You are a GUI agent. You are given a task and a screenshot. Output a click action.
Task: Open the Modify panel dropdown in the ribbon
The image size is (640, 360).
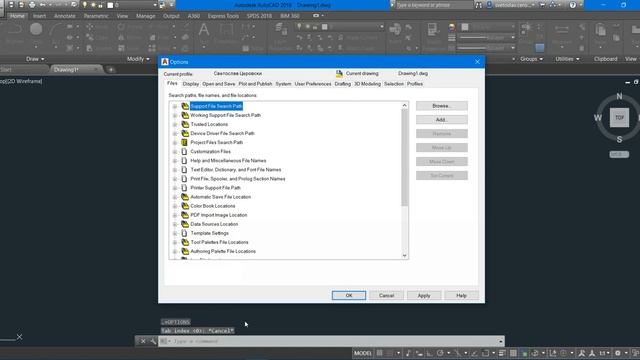[x=138, y=59]
